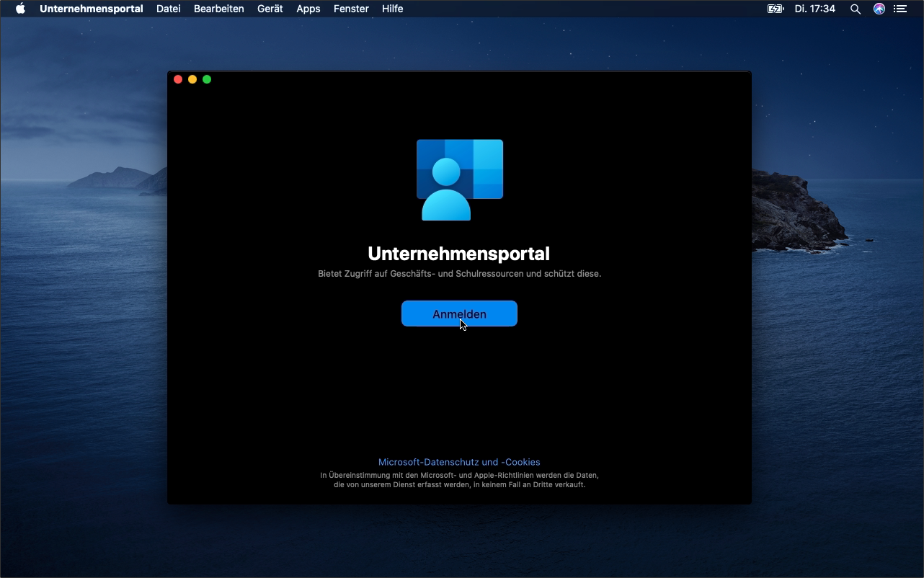This screenshot has height=578, width=924.
Task: Open the Gerät menu
Action: tap(270, 9)
